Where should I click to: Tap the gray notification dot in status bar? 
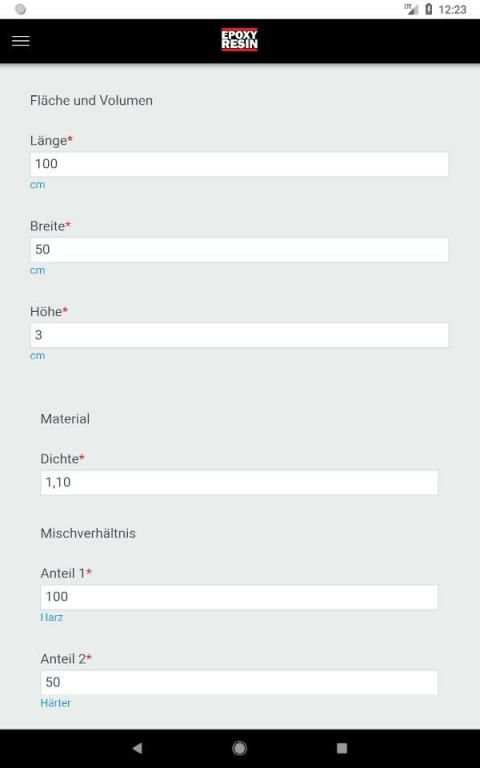tap(21, 9)
